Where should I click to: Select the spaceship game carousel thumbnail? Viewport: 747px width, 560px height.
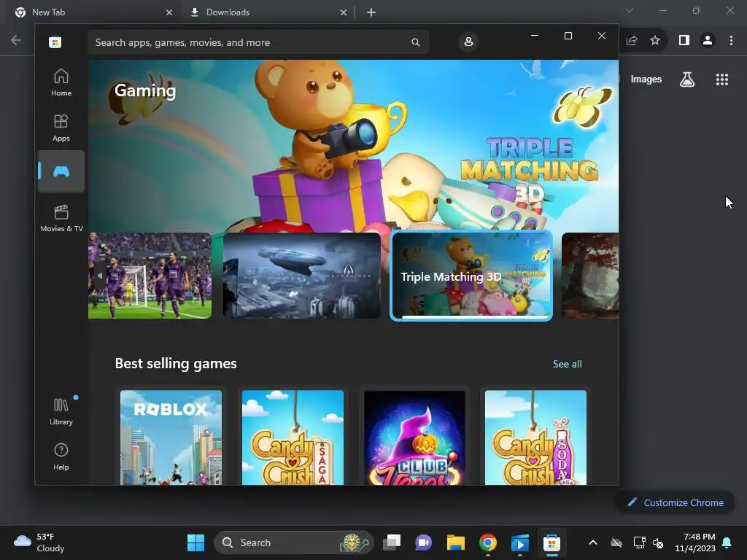(x=301, y=275)
